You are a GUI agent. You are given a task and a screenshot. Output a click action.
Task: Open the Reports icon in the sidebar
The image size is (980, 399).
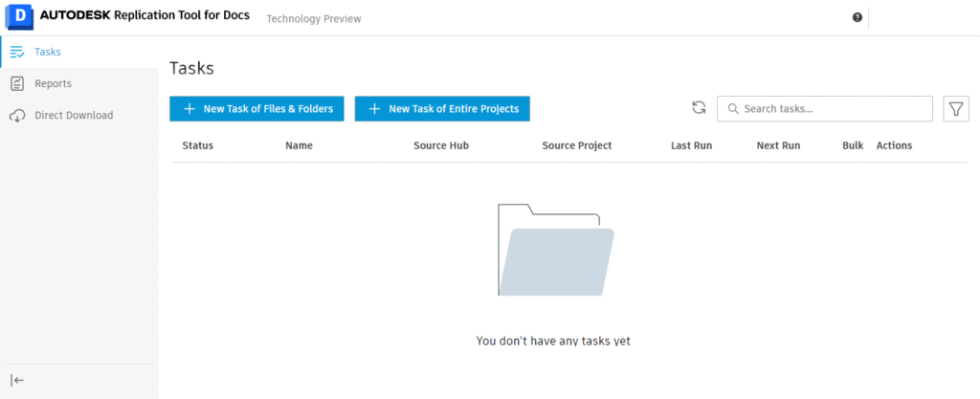(x=17, y=83)
